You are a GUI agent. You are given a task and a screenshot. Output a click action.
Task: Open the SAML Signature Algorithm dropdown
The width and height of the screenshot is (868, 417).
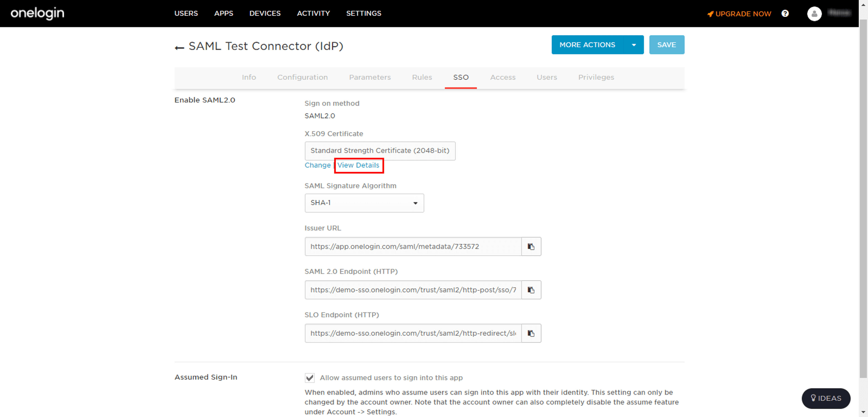pos(364,203)
